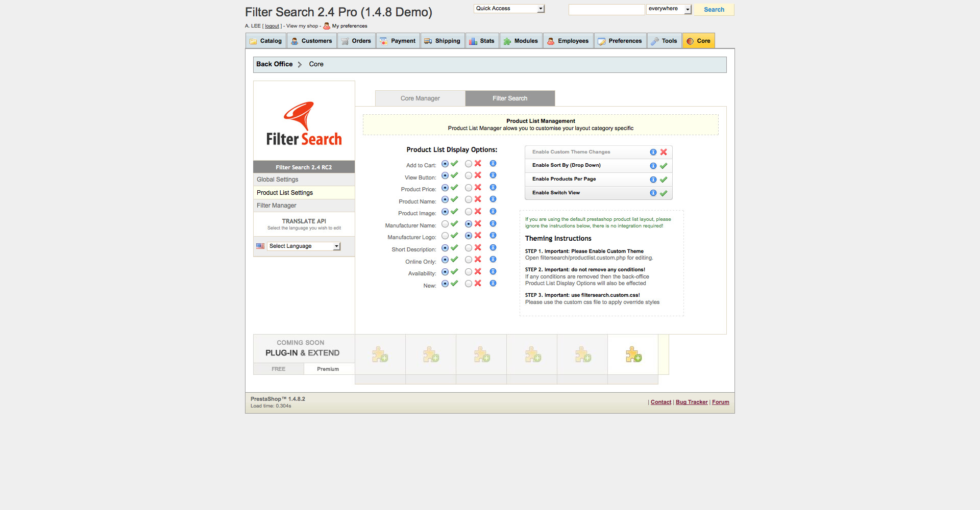Screen dimensions: 980x510
Task: Enable Add to Cart radio button
Action: click(445, 164)
